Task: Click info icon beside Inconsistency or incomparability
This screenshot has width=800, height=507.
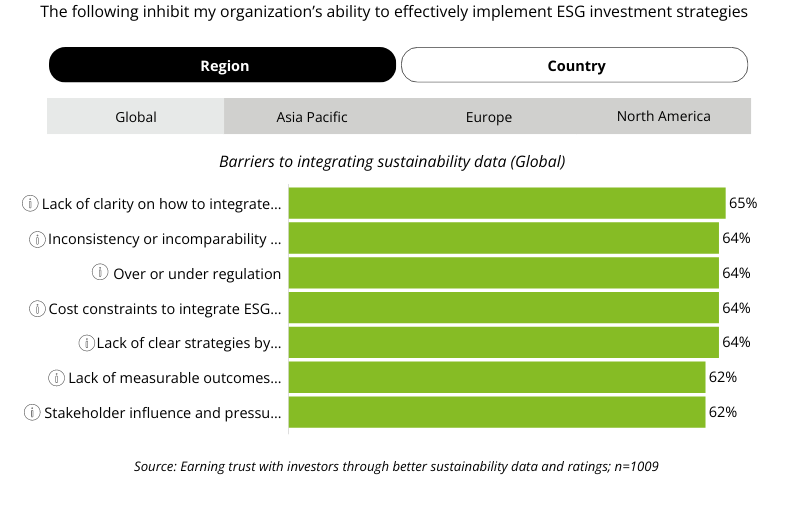Action: (38, 239)
